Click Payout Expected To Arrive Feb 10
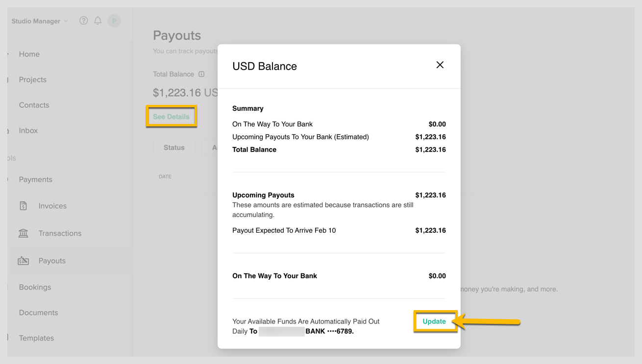 284,230
